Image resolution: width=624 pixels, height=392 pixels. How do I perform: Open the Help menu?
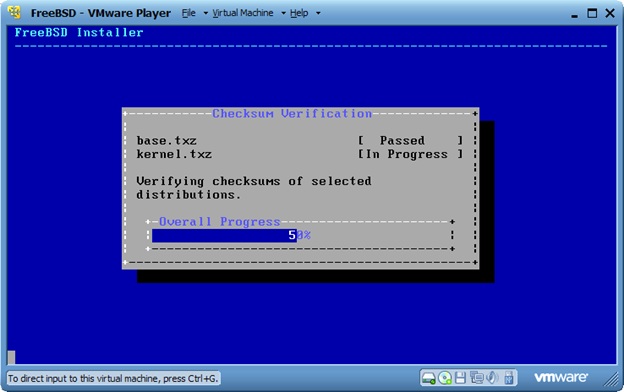click(299, 13)
